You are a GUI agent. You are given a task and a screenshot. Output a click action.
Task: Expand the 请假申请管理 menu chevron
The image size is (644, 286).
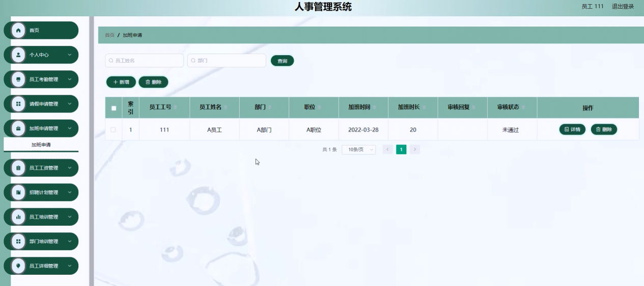click(70, 103)
